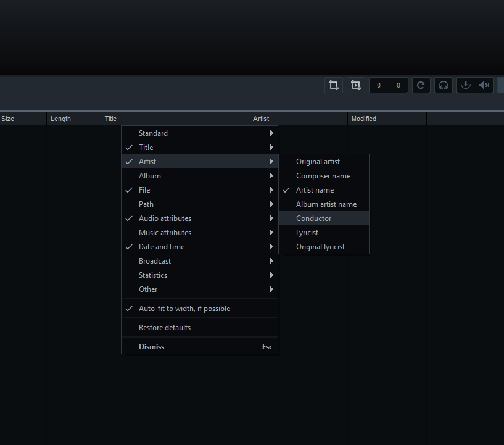Click Restore defaults
This screenshot has width=504, height=445.
(165, 328)
